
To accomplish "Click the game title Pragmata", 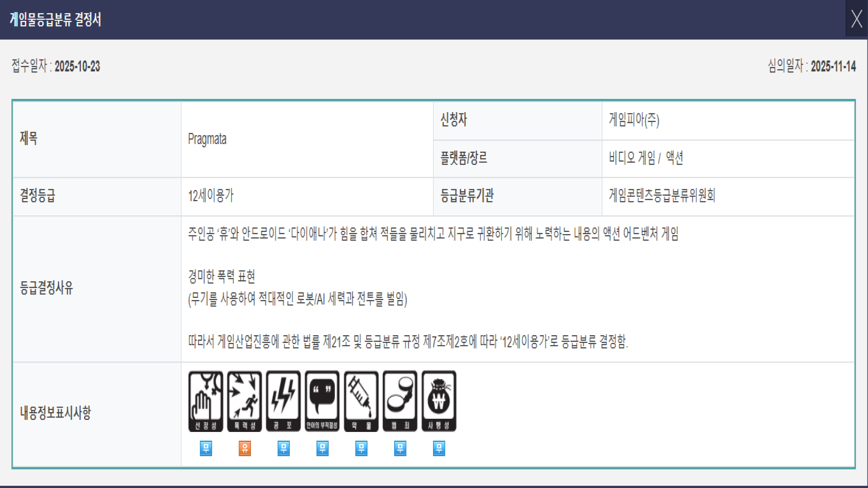I will point(207,139).
